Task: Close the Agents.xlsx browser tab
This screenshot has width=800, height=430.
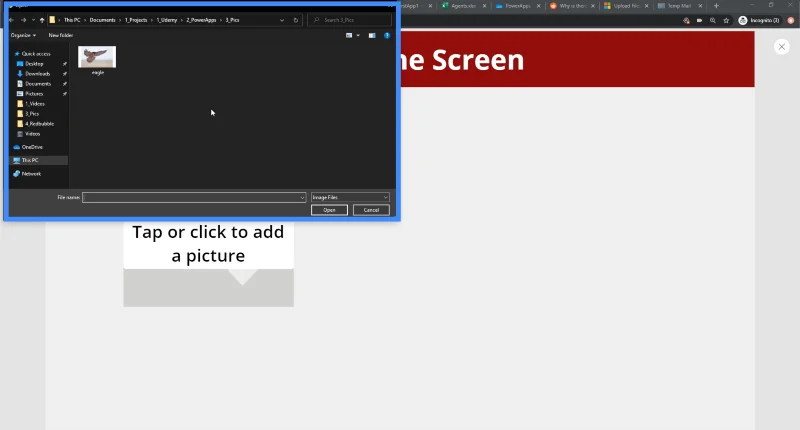Action: (484, 6)
